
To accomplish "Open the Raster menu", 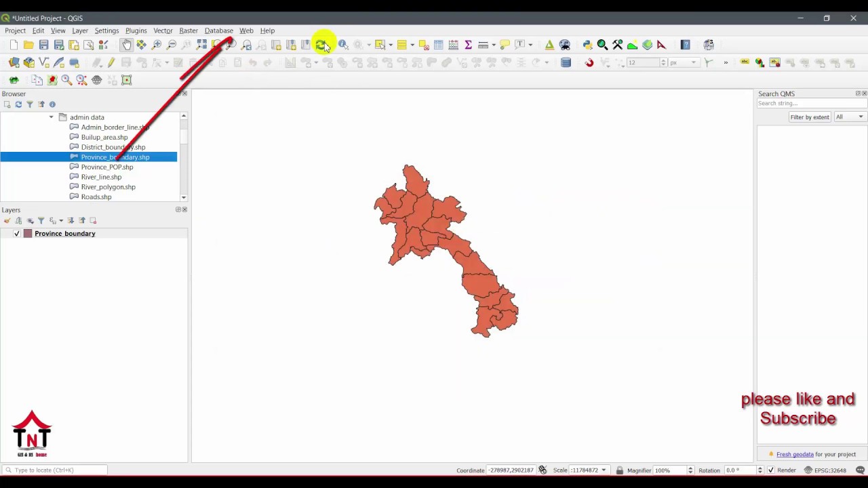I will (x=189, y=30).
